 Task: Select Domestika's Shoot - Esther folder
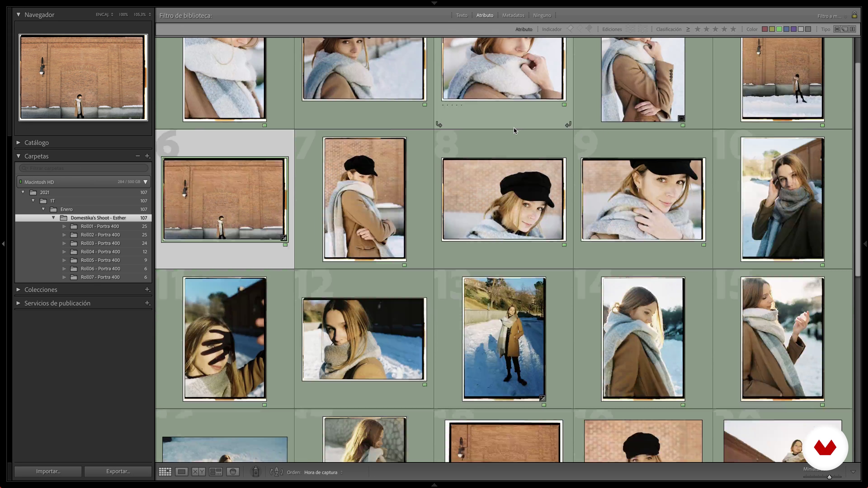[84, 218]
